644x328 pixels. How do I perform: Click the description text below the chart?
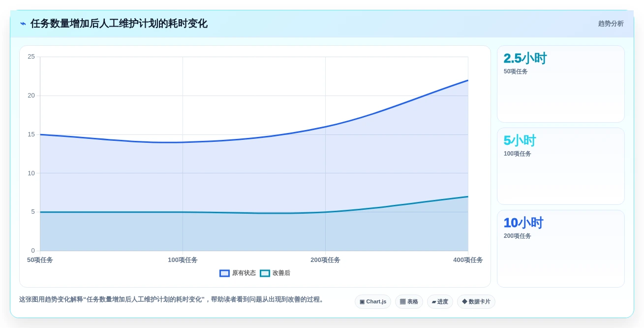pos(172,299)
